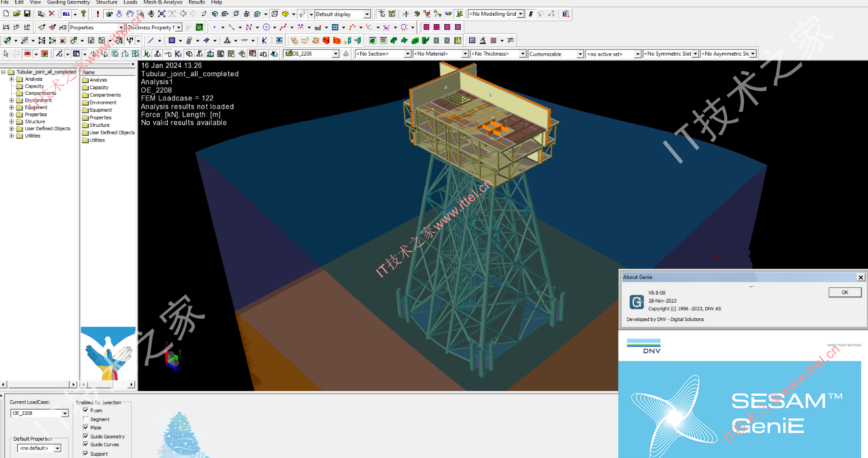868x458 pixels.
Task: Click the tree panel horizontal scrollbar
Action: click(x=39, y=384)
